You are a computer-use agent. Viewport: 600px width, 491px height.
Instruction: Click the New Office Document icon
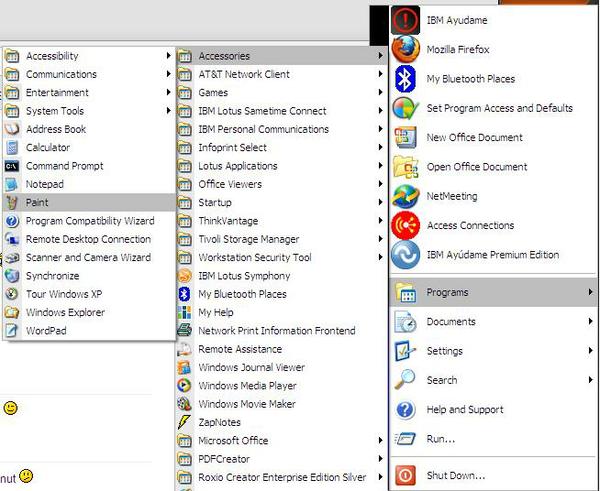coord(405,137)
